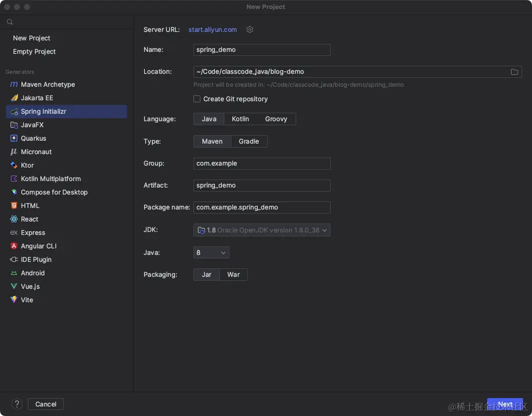Open server URL settings gear icon
Image resolution: width=532 pixels, height=416 pixels.
[250, 29]
